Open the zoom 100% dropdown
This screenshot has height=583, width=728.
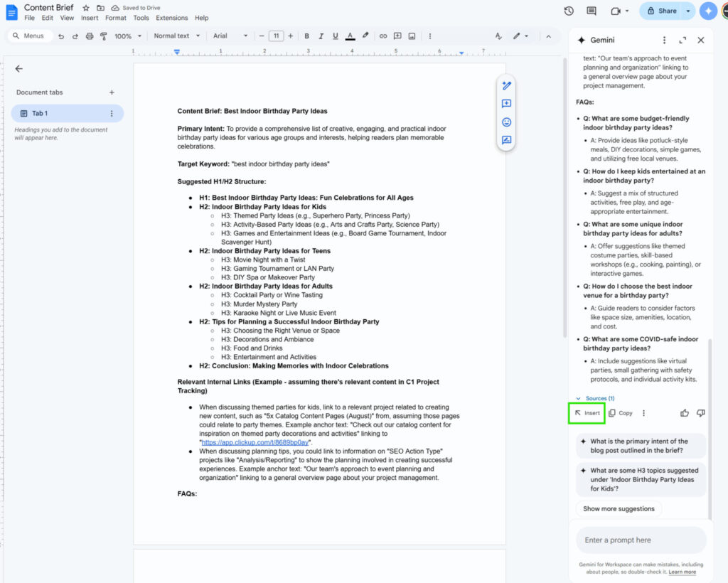pyautogui.click(x=128, y=36)
